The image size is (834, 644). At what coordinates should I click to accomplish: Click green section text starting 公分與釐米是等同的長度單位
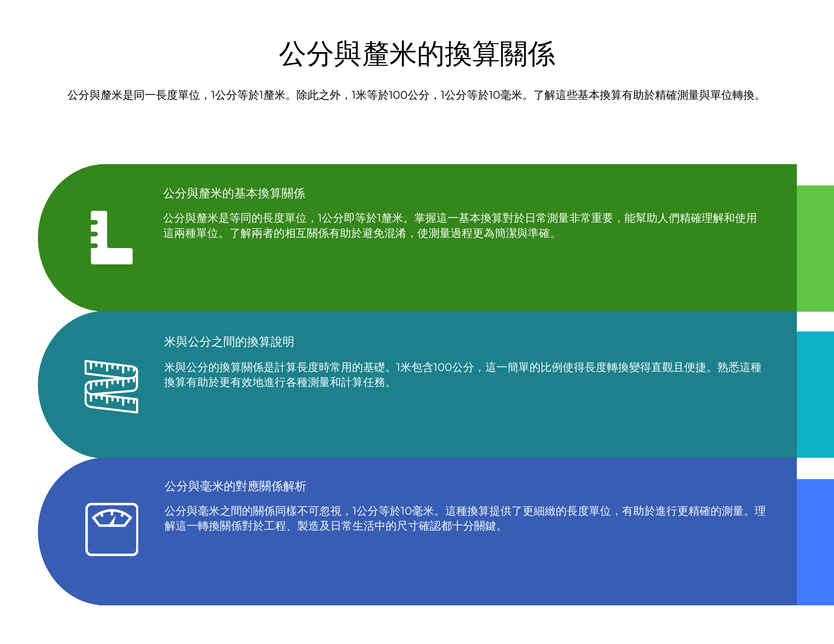tap(460, 226)
